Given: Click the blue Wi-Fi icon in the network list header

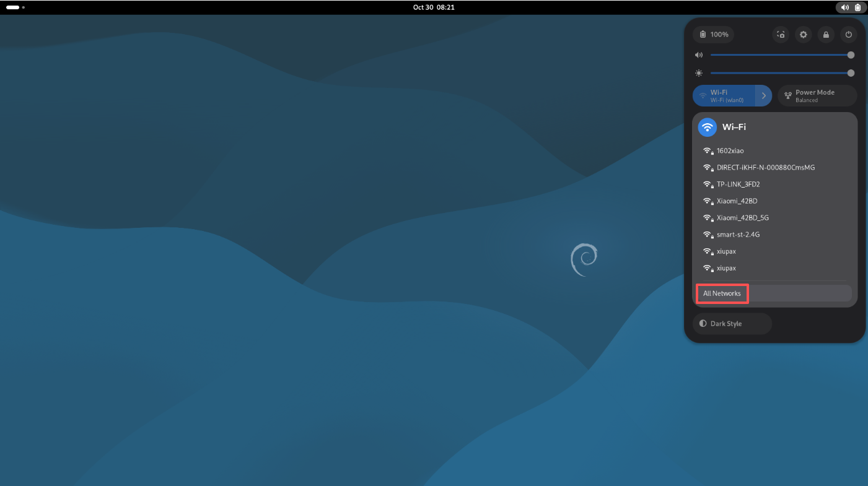Looking at the screenshot, I should (707, 127).
